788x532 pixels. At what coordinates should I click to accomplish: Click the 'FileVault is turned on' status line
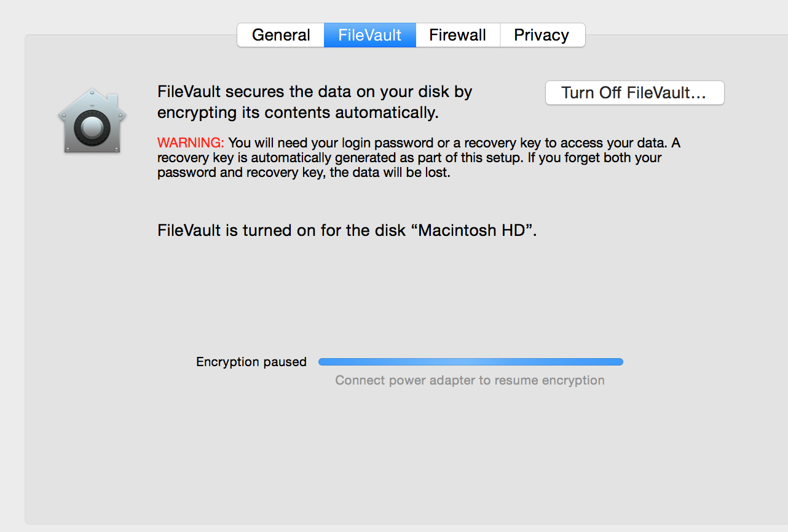tap(347, 231)
